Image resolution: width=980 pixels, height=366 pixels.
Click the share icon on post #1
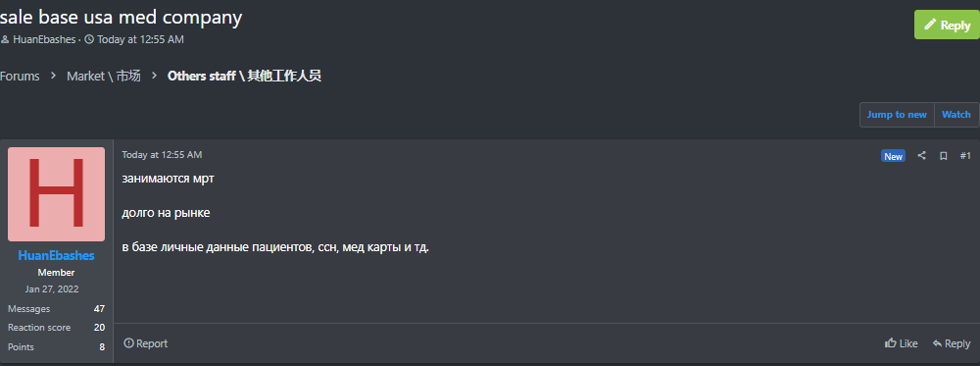[921, 156]
